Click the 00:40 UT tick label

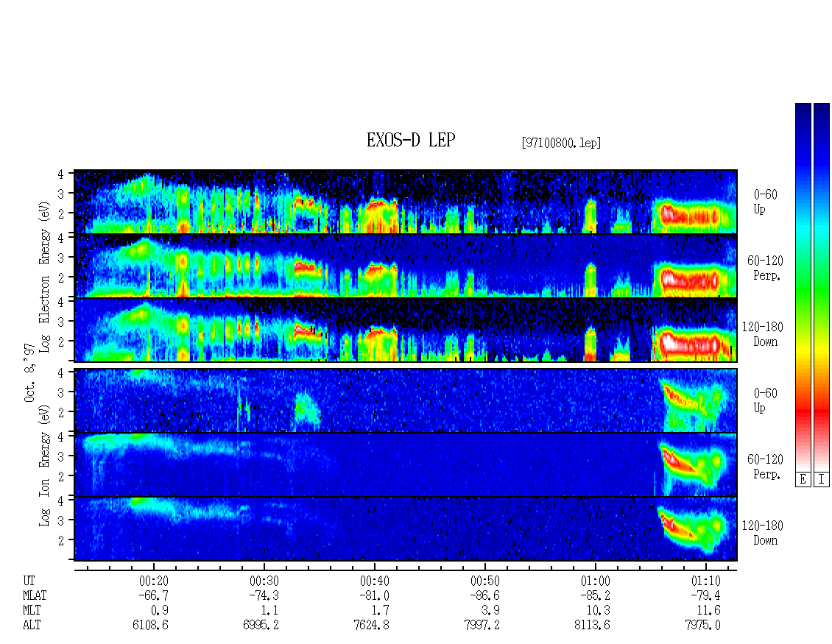[x=375, y=581]
